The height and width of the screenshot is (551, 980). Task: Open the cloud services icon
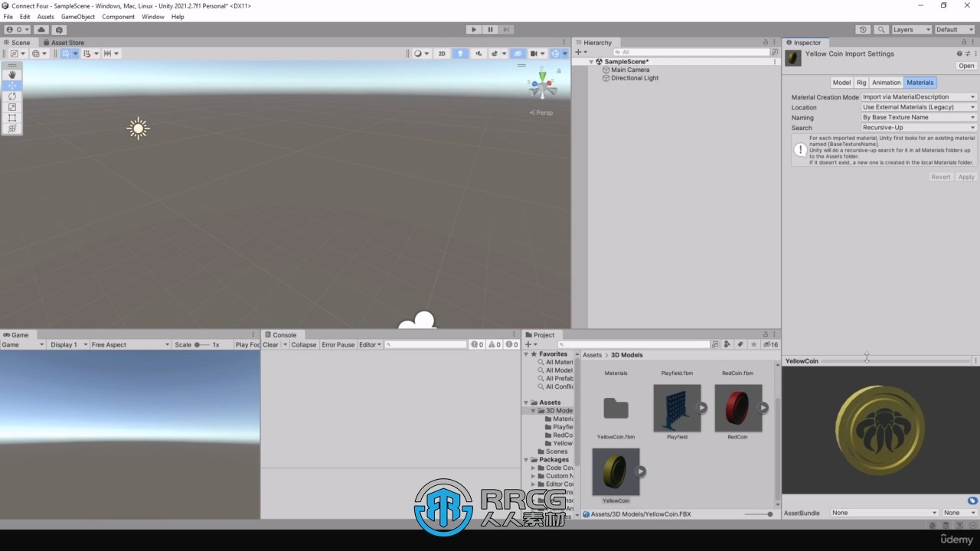click(x=41, y=30)
